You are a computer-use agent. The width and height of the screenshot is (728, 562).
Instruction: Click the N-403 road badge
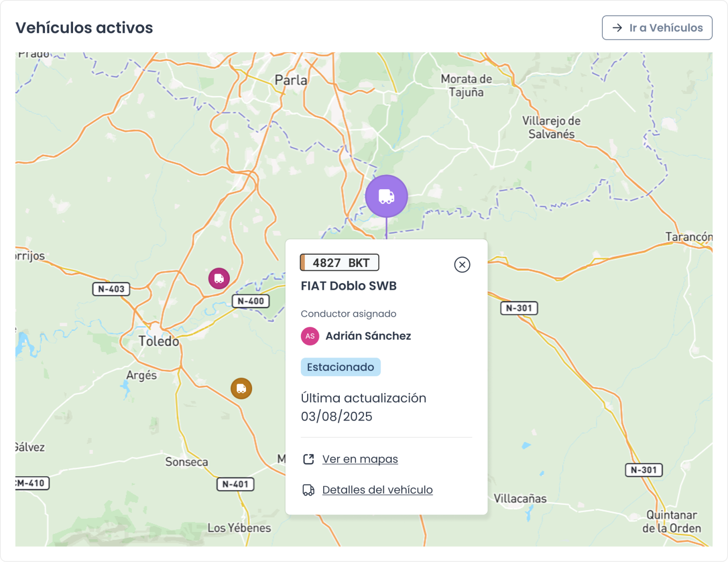click(111, 289)
